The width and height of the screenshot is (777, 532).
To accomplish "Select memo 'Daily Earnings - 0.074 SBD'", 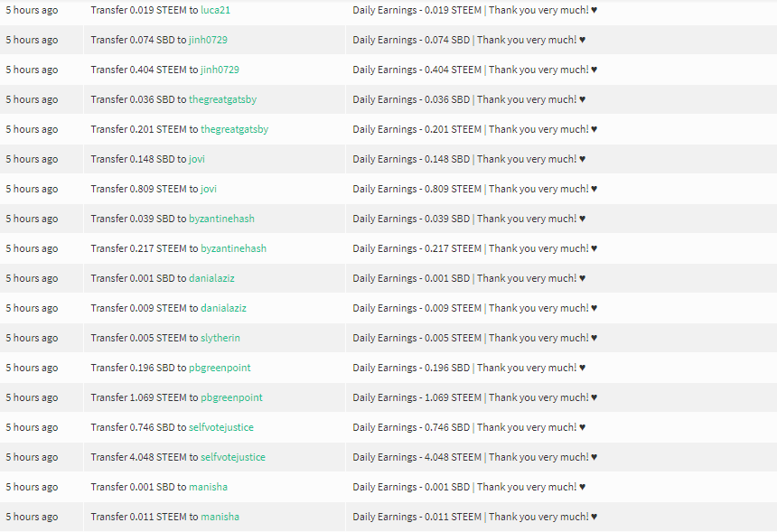I will tap(411, 40).
